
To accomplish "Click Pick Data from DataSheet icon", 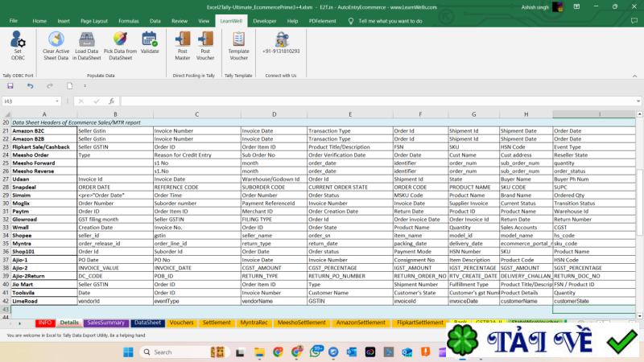I will tap(120, 39).
